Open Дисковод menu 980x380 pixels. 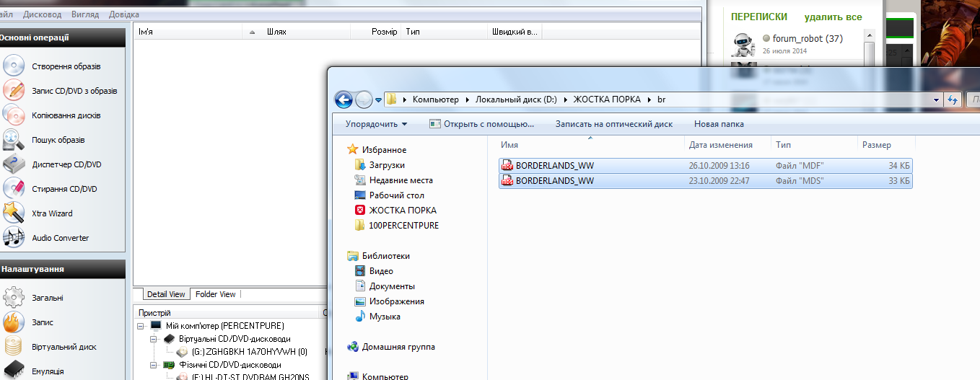pyautogui.click(x=43, y=14)
